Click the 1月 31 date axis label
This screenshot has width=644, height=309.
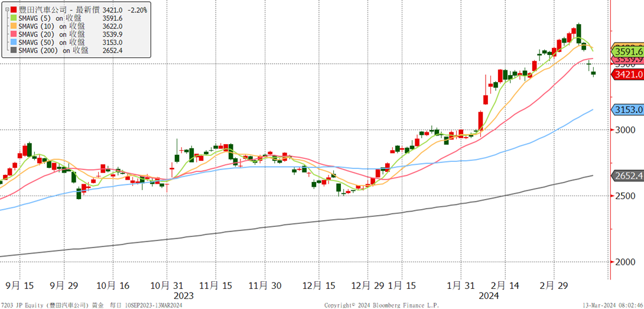tap(461, 285)
